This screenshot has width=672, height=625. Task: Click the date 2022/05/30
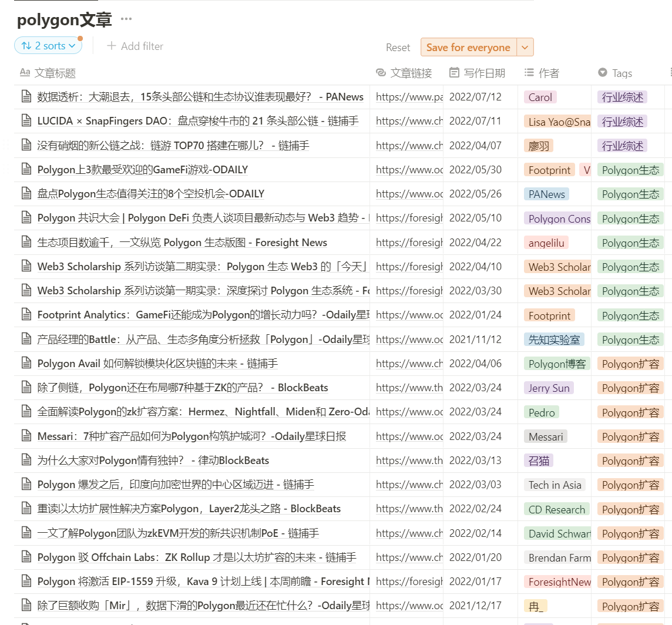[475, 170]
